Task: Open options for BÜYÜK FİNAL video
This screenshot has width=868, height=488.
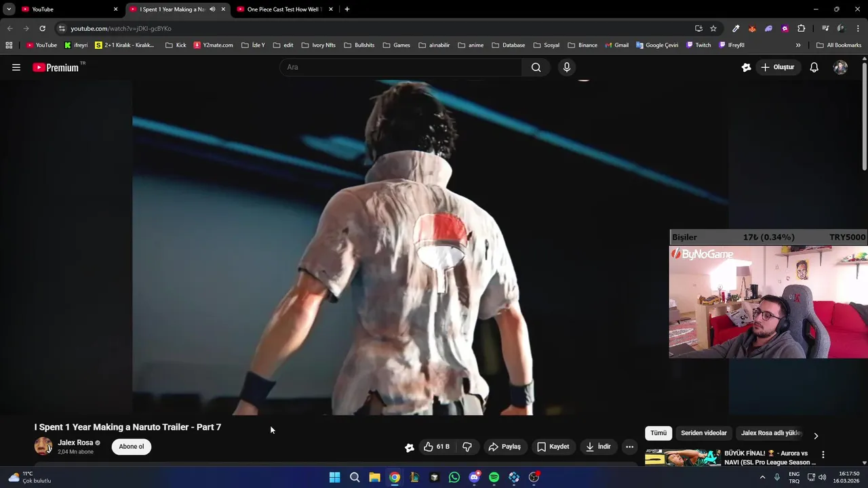Action: pos(823,455)
